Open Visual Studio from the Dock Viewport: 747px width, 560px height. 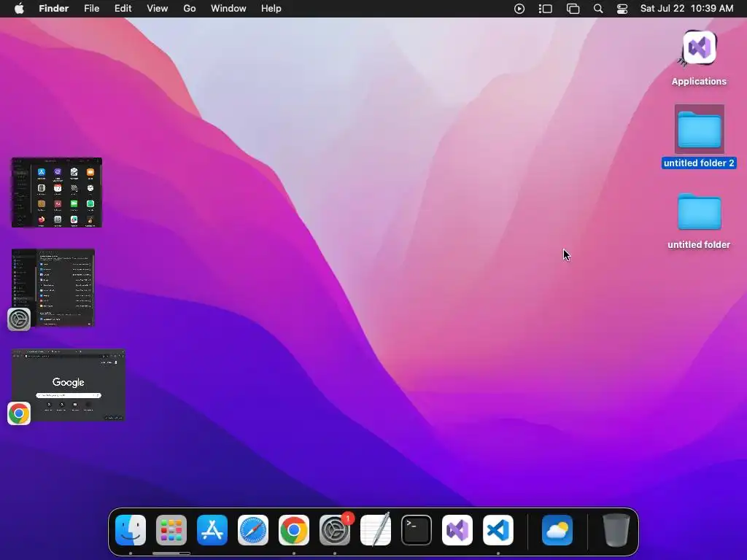(x=457, y=530)
